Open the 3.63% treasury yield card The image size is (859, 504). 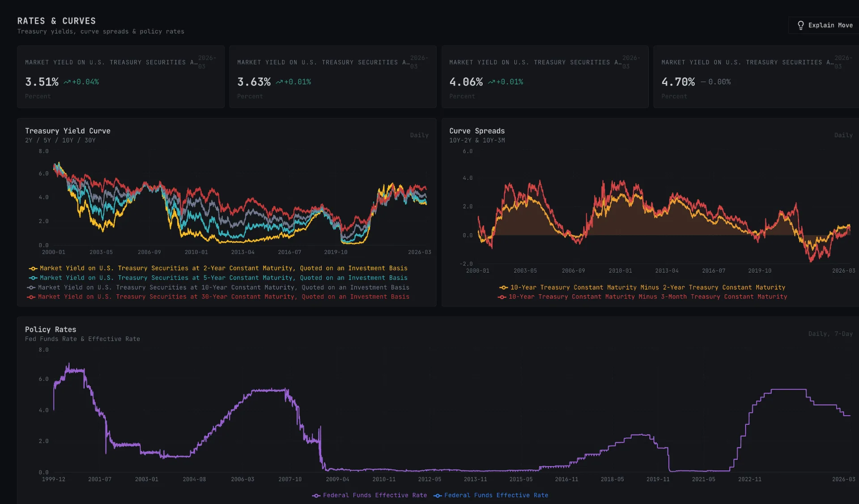coord(333,76)
